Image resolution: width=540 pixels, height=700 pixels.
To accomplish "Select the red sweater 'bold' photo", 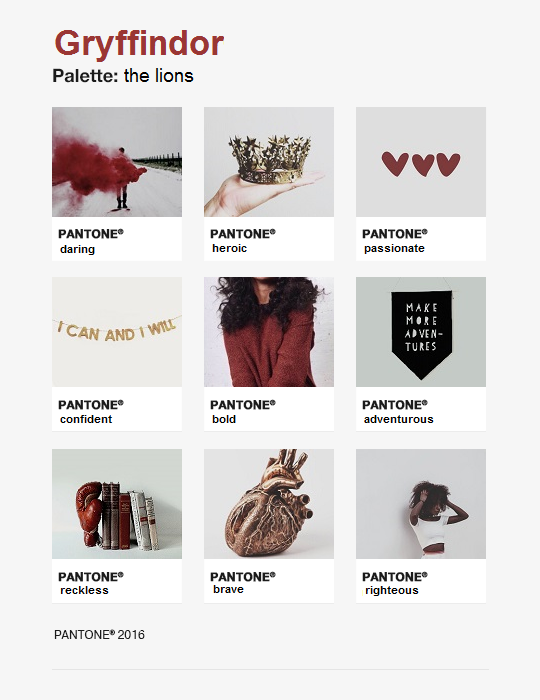I will coord(269,332).
